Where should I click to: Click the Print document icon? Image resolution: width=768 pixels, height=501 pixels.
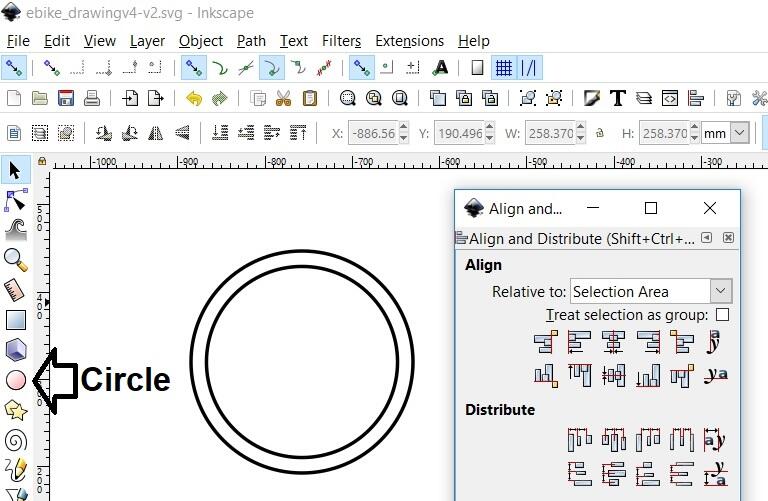click(92, 98)
